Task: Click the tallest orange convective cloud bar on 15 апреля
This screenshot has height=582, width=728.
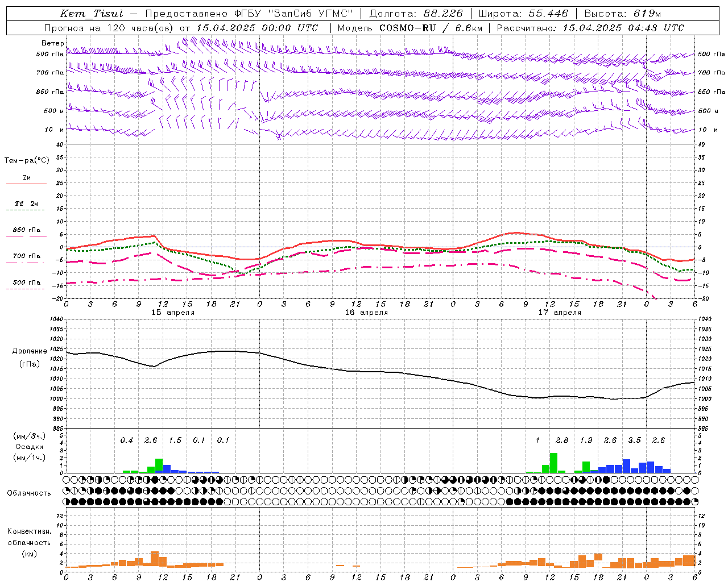Action: coord(155,559)
